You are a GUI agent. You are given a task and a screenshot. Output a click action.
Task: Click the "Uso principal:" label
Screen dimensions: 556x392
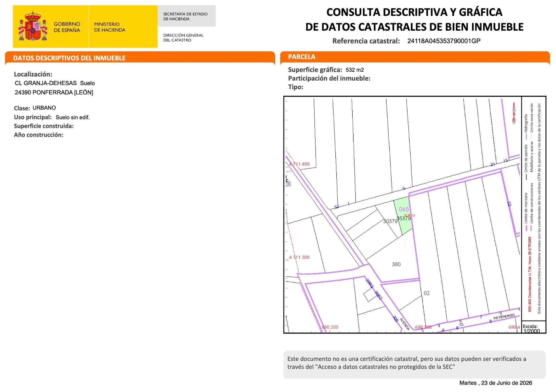point(33,117)
